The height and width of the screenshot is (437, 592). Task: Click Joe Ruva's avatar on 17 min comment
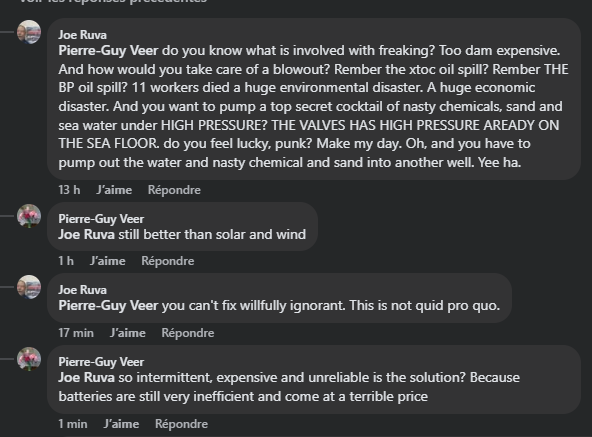(29, 287)
